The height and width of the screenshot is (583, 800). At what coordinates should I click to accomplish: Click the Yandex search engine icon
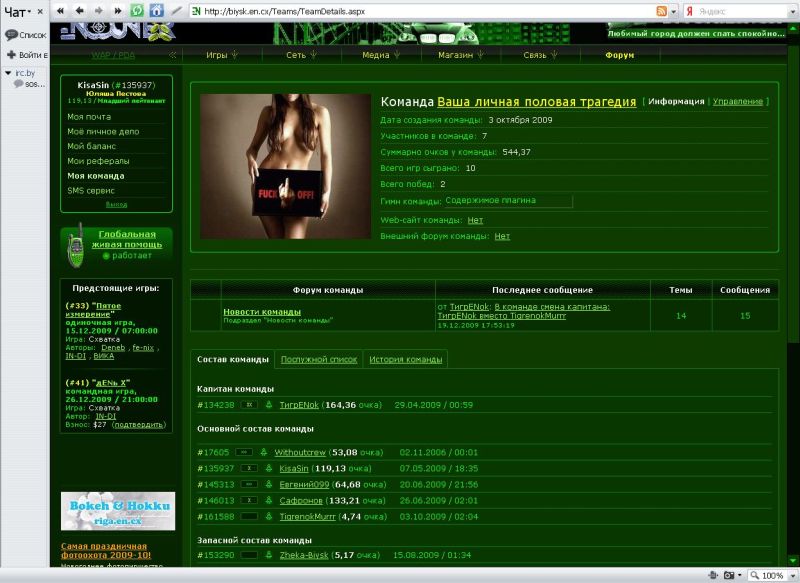tap(689, 11)
